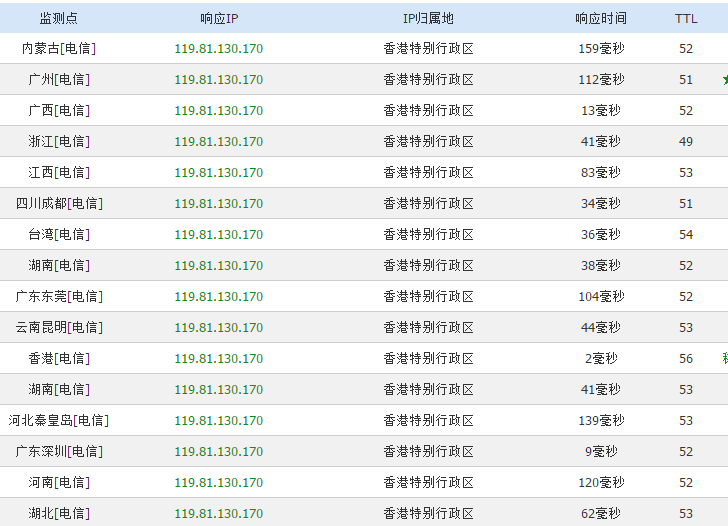This screenshot has height=526, width=728.
Task: Click the TTL column header
Action: point(686,19)
